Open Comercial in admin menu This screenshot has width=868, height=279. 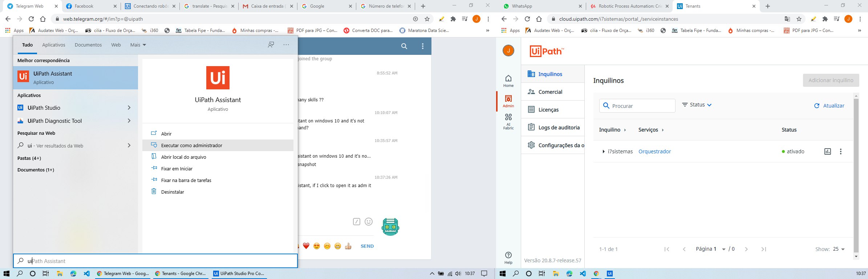click(x=553, y=92)
